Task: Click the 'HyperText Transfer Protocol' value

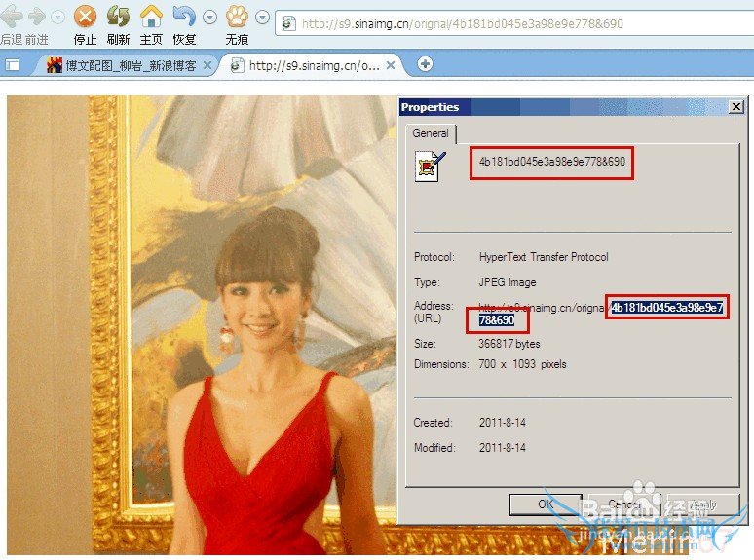Action: point(544,257)
